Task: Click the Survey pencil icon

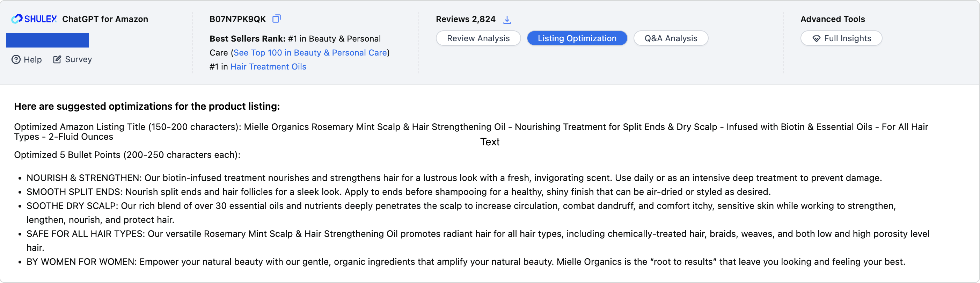Action: (x=57, y=59)
